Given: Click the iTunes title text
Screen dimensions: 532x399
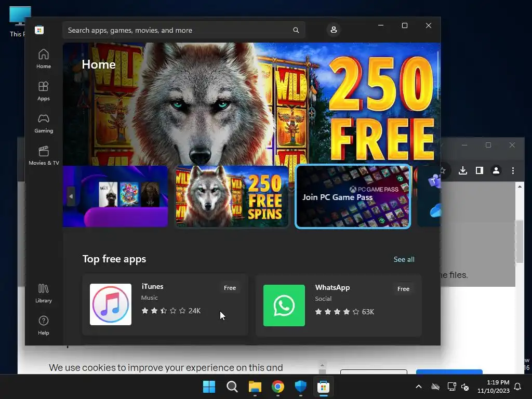Looking at the screenshot, I should click(x=152, y=286).
